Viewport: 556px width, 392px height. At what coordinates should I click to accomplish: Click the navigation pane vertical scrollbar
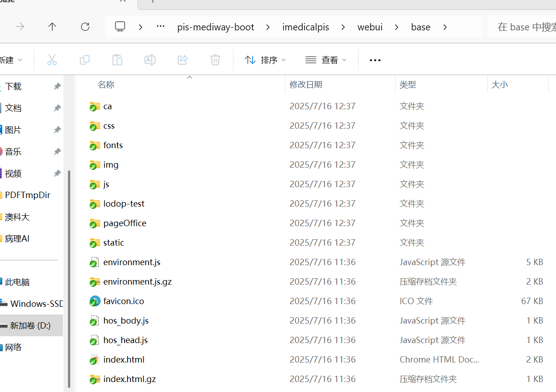[x=69, y=272]
